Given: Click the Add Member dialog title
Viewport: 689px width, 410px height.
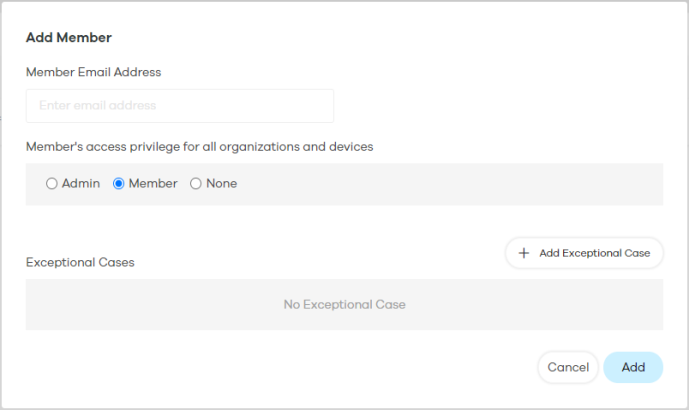Looking at the screenshot, I should [69, 37].
